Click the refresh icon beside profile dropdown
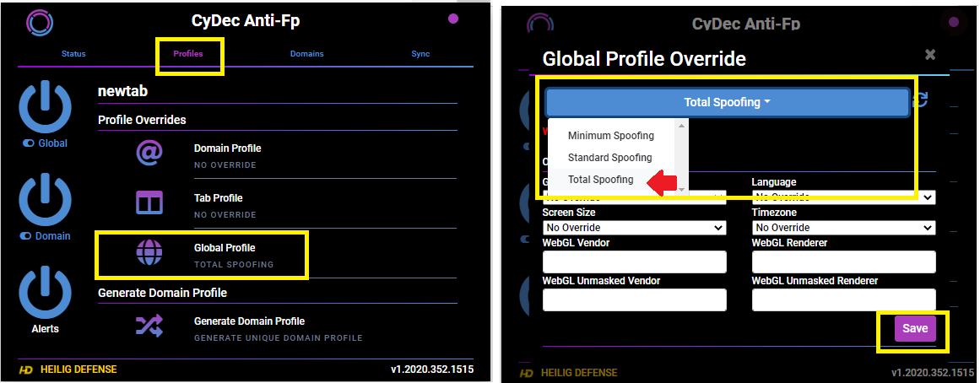Screen dimensions: 980x383 (x=921, y=100)
